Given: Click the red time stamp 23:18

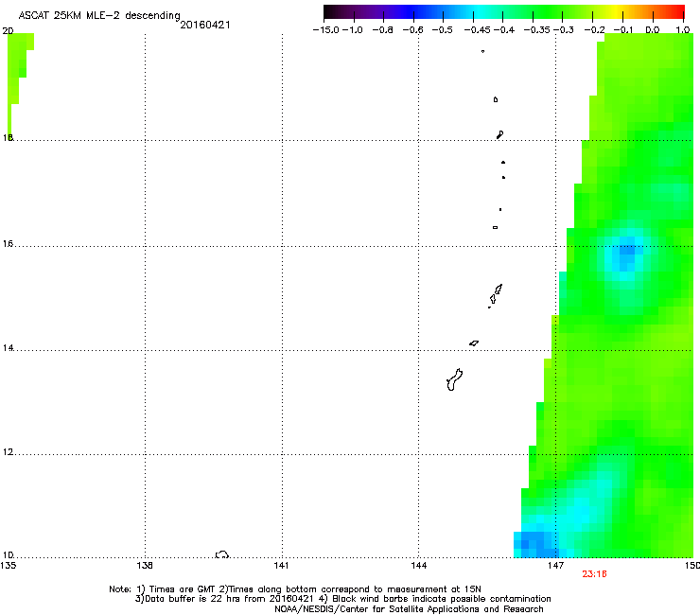Looking at the screenshot, I should click(594, 574).
